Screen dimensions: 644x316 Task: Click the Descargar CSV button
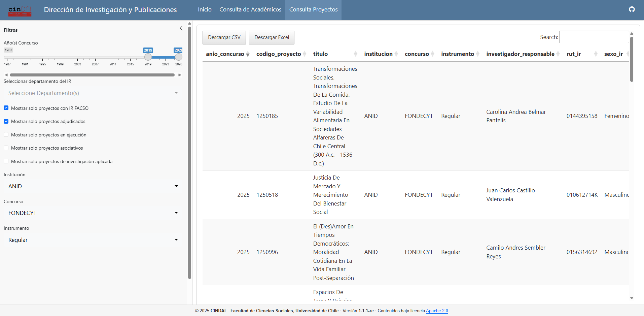(224, 37)
